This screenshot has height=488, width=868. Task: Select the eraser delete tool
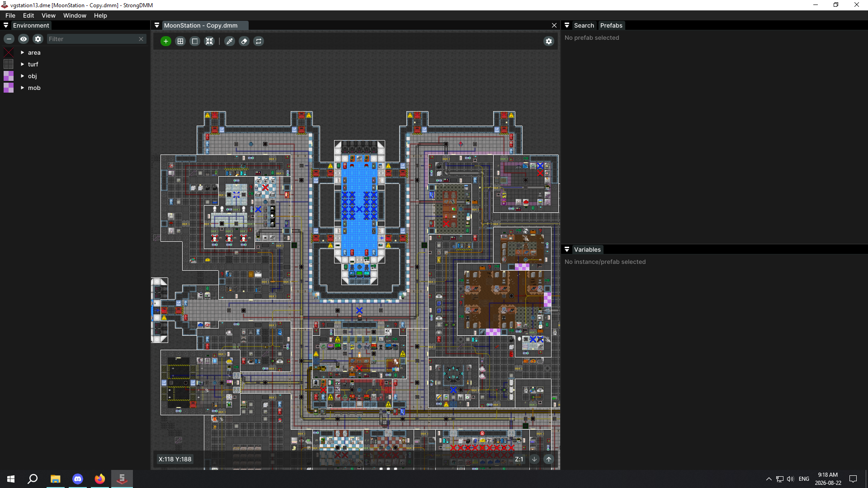[244, 41]
